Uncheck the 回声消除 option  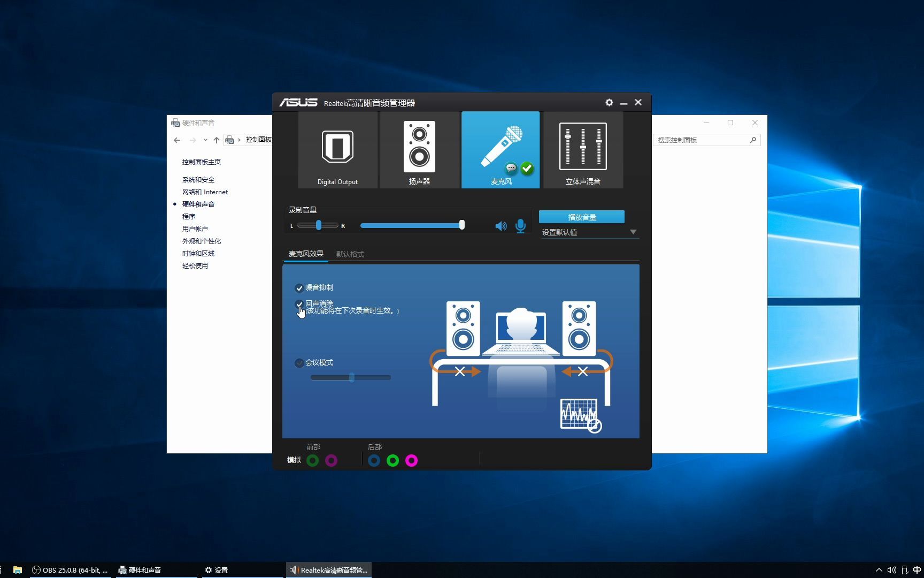[299, 303]
